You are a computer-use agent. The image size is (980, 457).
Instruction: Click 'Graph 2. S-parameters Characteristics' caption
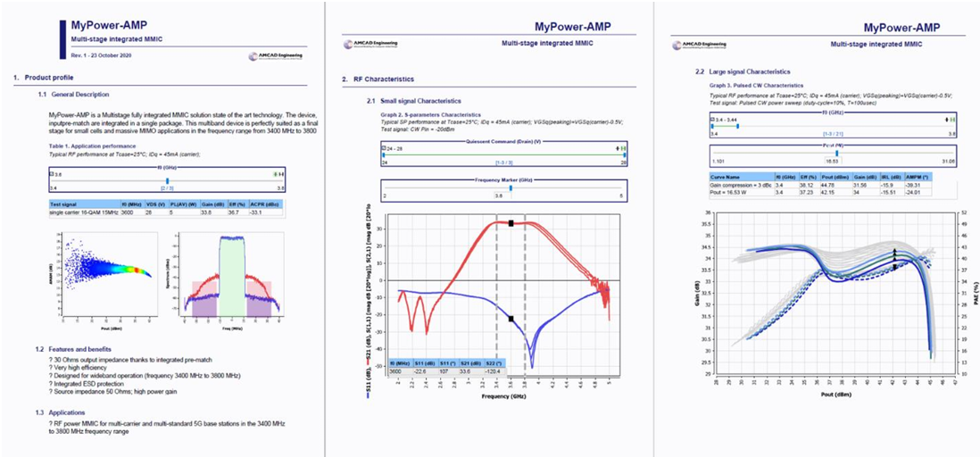point(430,115)
